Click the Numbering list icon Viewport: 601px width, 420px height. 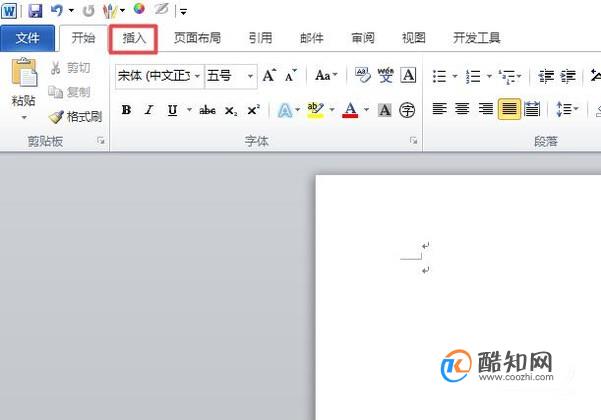click(x=473, y=76)
